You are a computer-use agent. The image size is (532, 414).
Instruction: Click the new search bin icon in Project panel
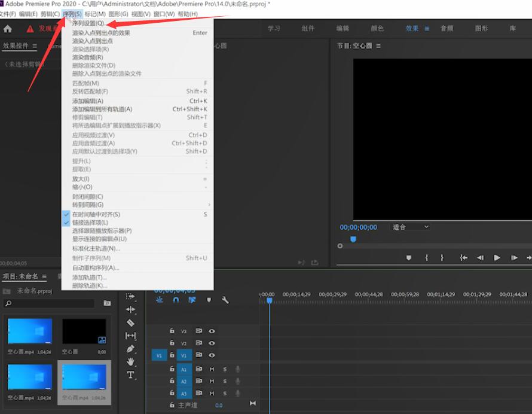pyautogui.click(x=107, y=303)
